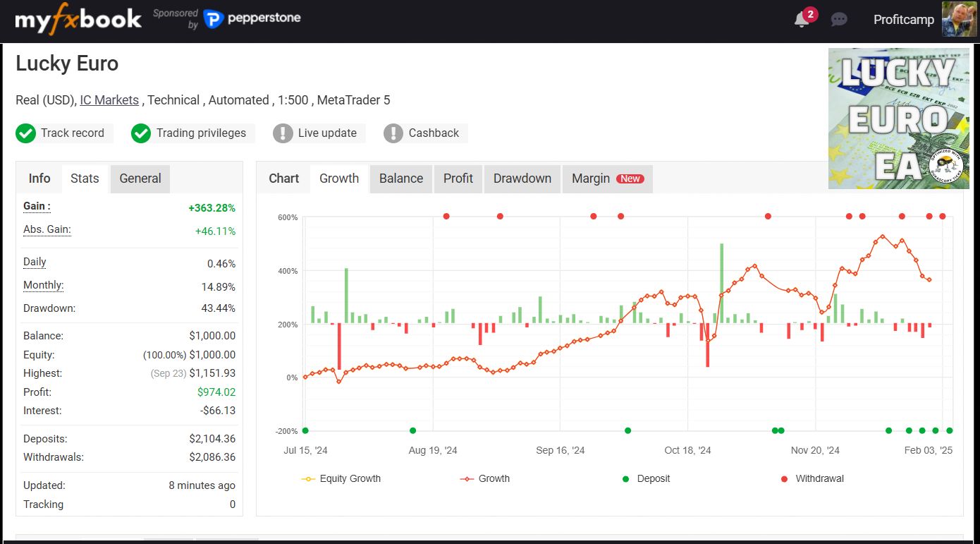
Task: Open the notifications bell icon
Action: (x=802, y=20)
